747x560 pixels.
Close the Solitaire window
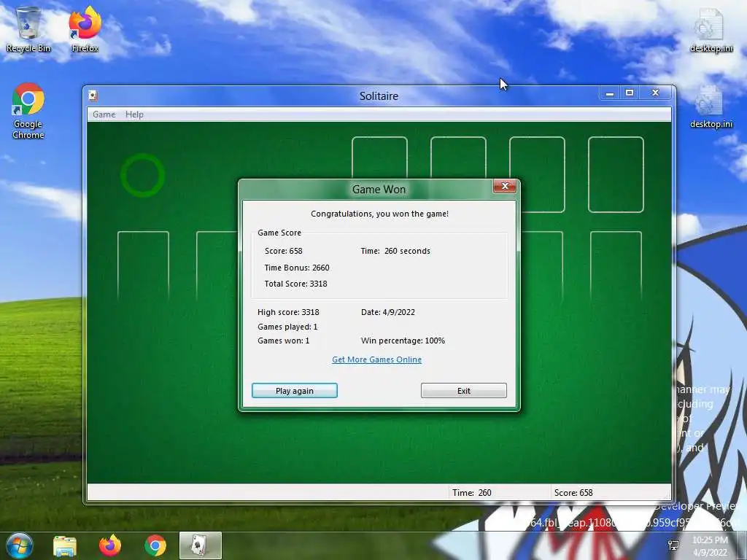tap(656, 93)
